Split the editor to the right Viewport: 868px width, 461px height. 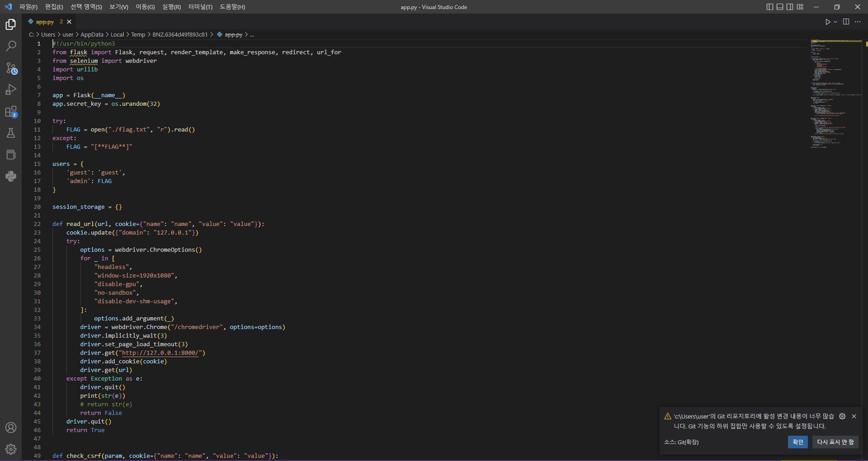coord(846,22)
